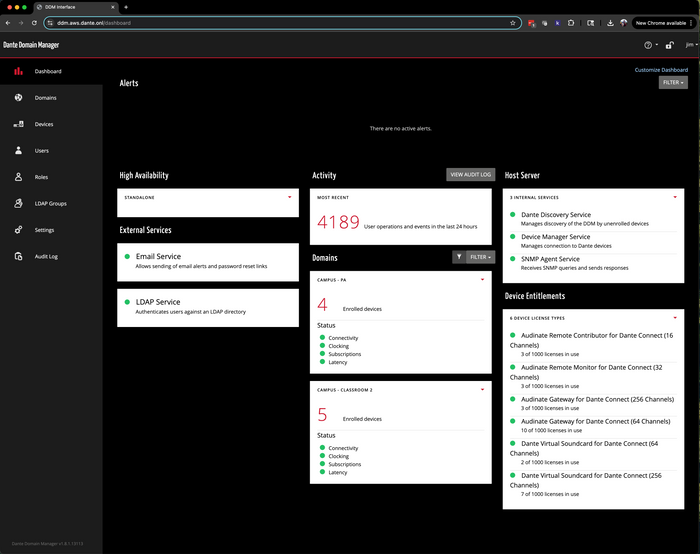
Task: Select the Roles outline-person icon
Action: pyautogui.click(x=18, y=177)
